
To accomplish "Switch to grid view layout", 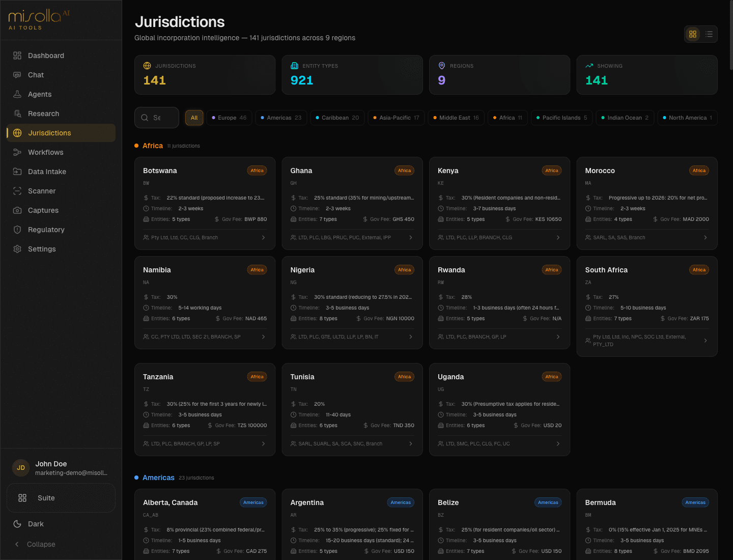I will pyautogui.click(x=693, y=34).
